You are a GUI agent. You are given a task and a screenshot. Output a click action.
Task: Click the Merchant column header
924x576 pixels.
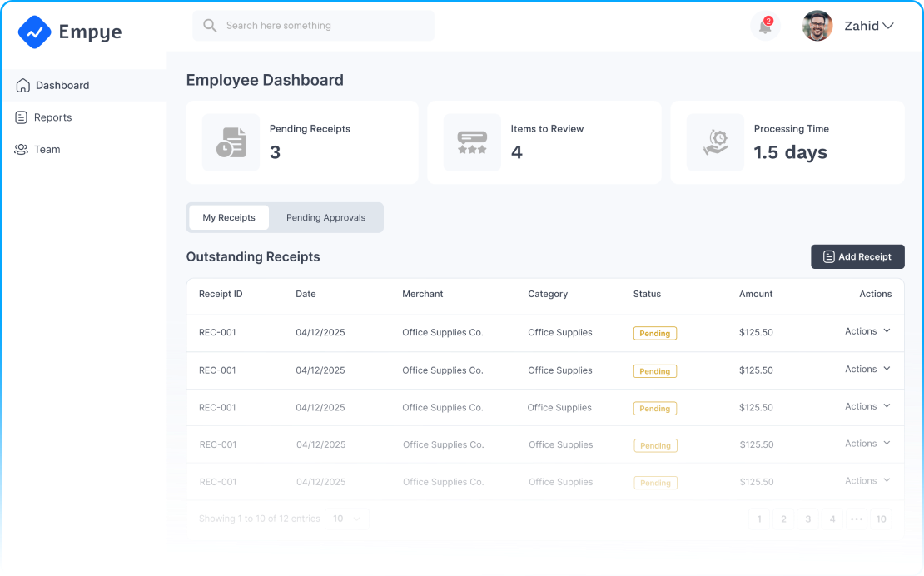point(423,294)
